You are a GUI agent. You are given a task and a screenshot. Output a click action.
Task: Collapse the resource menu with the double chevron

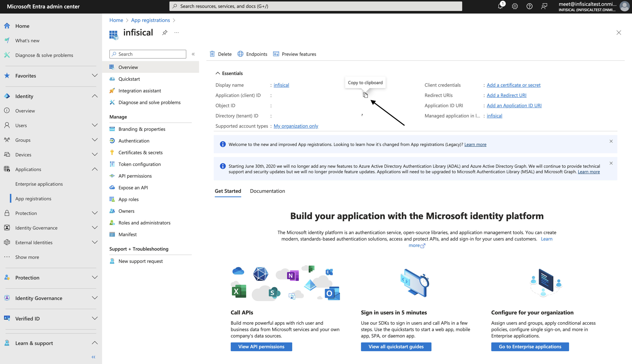193,54
